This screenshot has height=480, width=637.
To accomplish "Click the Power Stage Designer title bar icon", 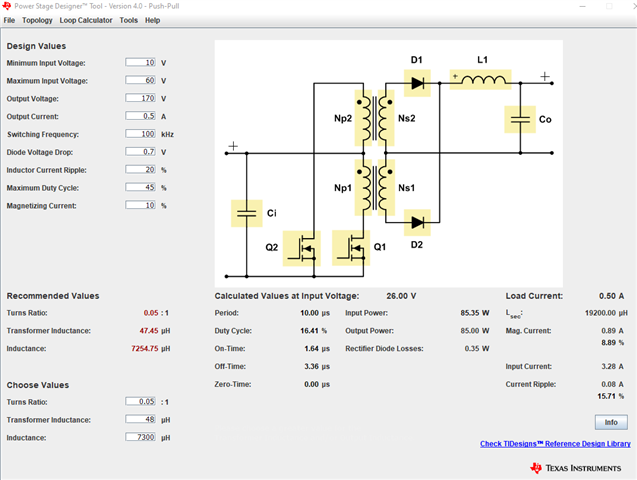I will pos(6,6).
